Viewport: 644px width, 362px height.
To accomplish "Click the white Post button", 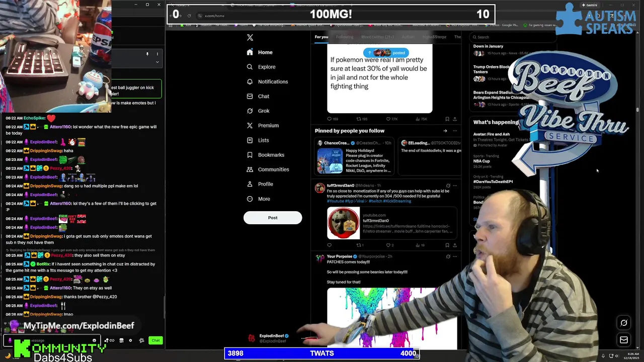I will coord(273,218).
